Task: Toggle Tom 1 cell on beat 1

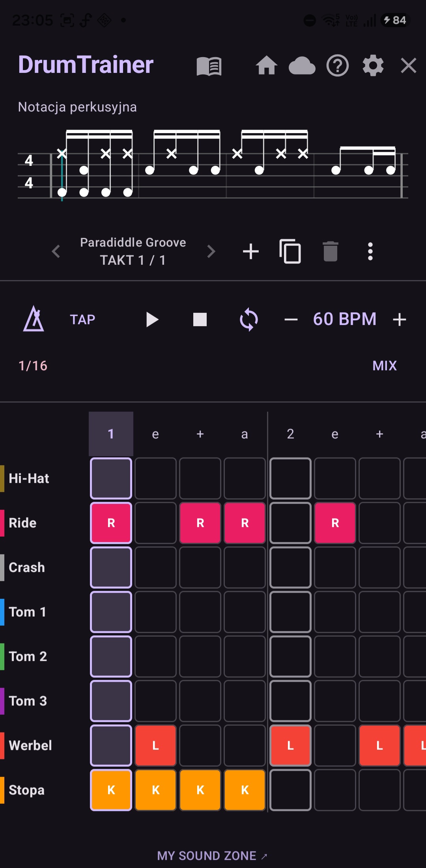Action: click(x=111, y=612)
